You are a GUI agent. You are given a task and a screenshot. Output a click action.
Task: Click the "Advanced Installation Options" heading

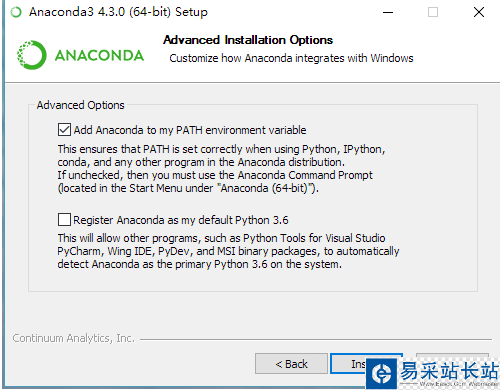pos(248,40)
